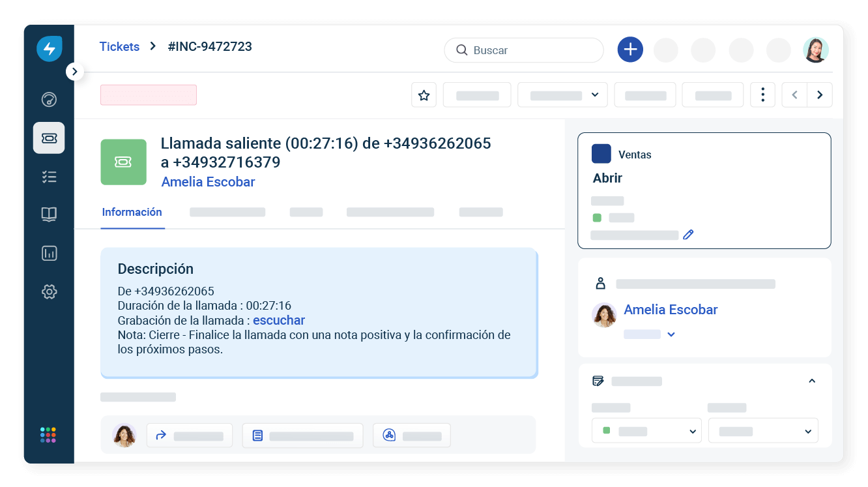Click the Buscar search field
868x487 pixels.
click(524, 50)
